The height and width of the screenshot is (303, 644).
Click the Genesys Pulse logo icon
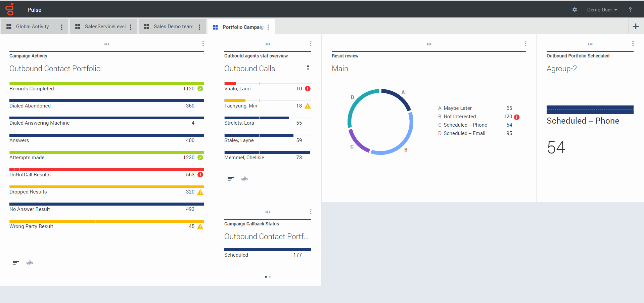[x=10, y=9]
